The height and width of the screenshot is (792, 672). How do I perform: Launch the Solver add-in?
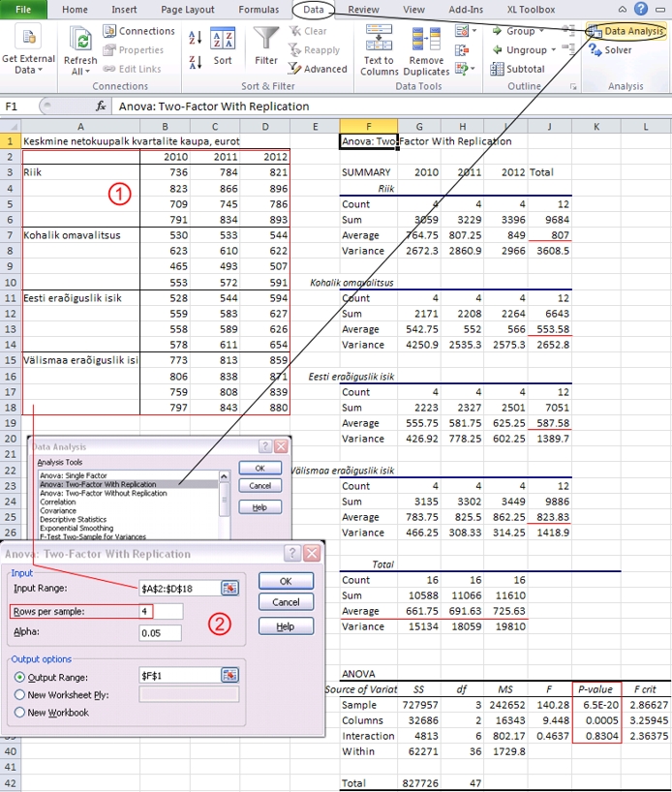pyautogui.click(x=610, y=50)
